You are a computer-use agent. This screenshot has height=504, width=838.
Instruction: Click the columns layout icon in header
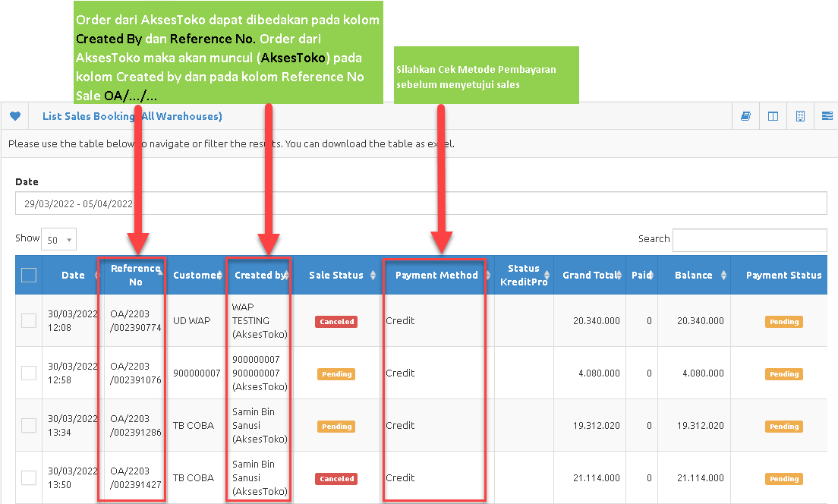click(x=773, y=116)
